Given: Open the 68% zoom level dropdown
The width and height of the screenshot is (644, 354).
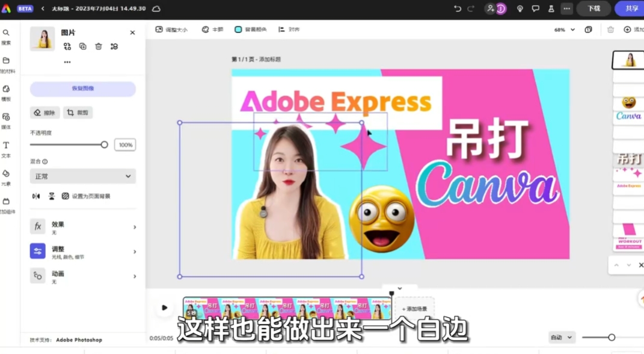Looking at the screenshot, I should (x=564, y=29).
